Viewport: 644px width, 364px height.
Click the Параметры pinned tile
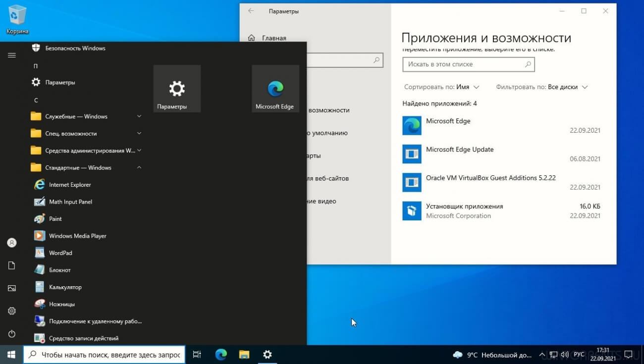pyautogui.click(x=177, y=89)
